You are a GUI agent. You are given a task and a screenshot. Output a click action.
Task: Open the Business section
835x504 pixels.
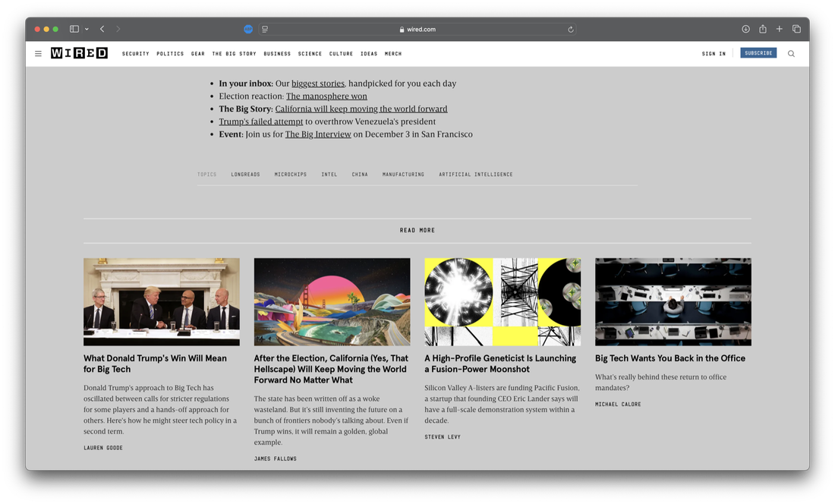point(277,54)
